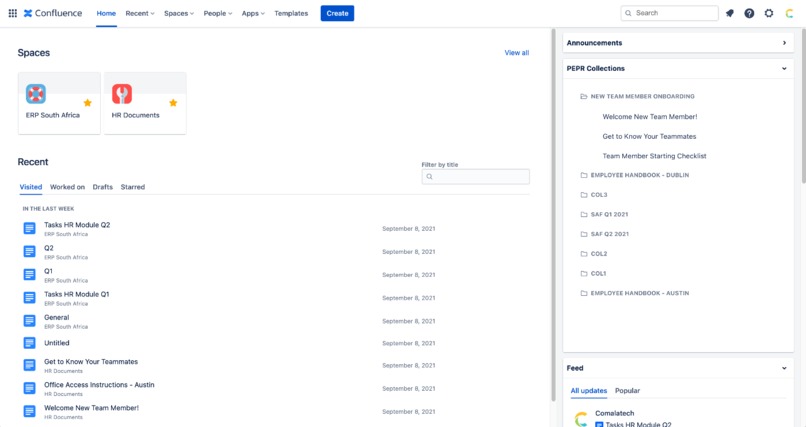Click page icon for Tasks HR Module Q2
806x427 pixels.
tap(30, 228)
